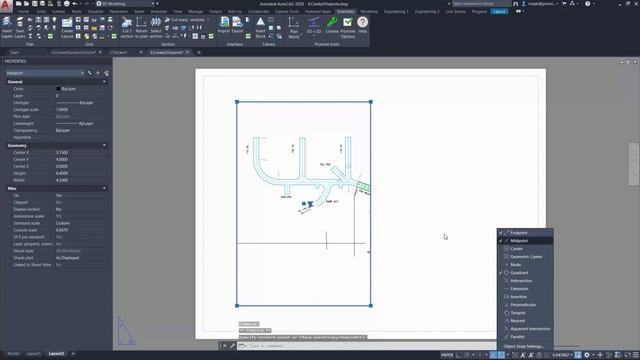Click the Workspace Switching gear in status bar
640x360 pixels.
(587, 355)
